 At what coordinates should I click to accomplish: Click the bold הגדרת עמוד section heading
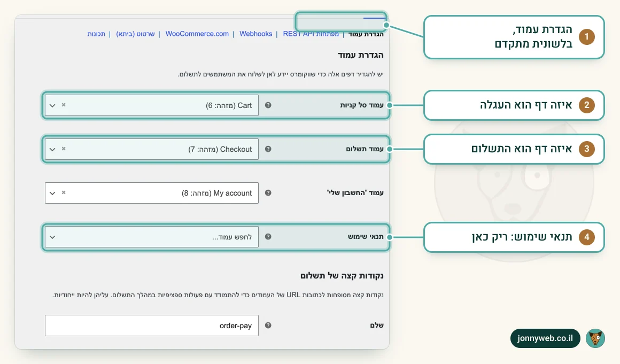361,55
